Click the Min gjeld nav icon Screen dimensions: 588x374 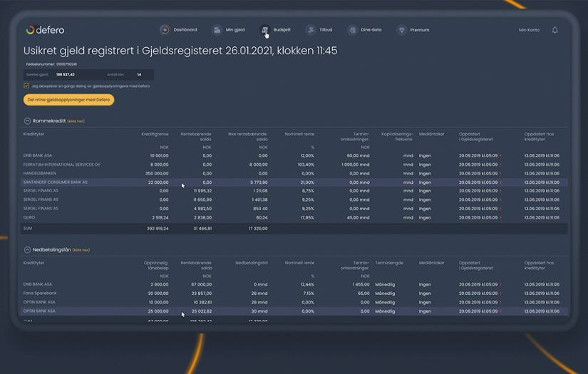(217, 30)
